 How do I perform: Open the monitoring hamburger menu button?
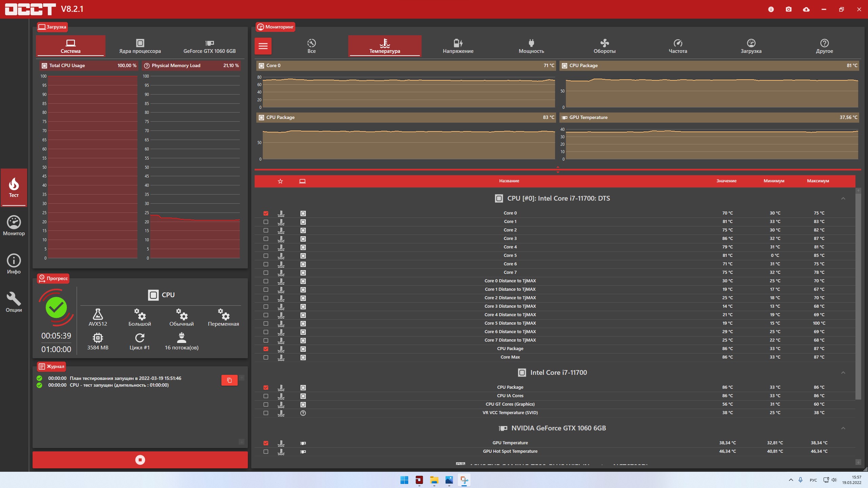click(x=263, y=46)
